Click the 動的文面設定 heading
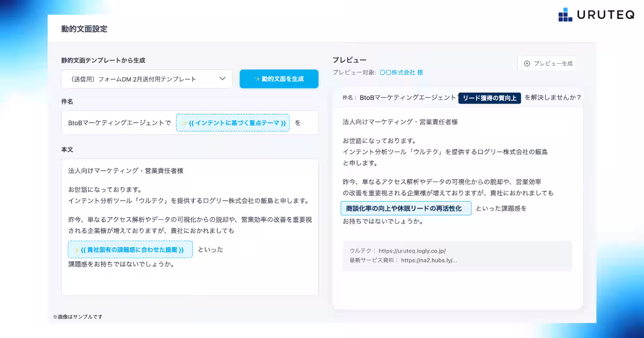 tap(84, 29)
